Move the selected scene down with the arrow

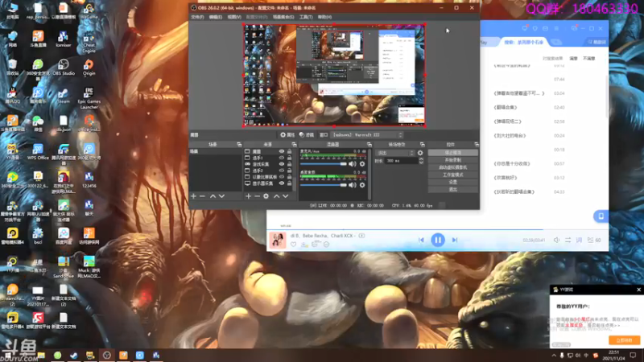221,196
